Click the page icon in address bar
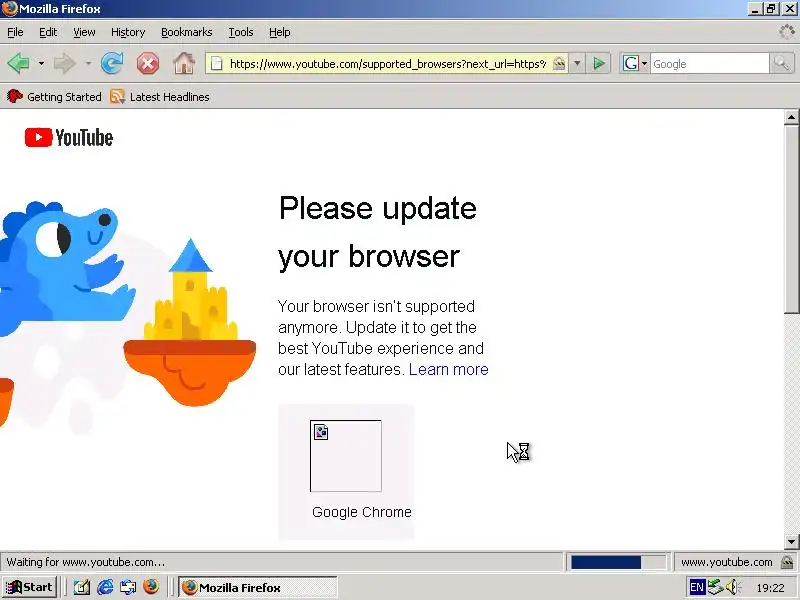 (x=217, y=64)
